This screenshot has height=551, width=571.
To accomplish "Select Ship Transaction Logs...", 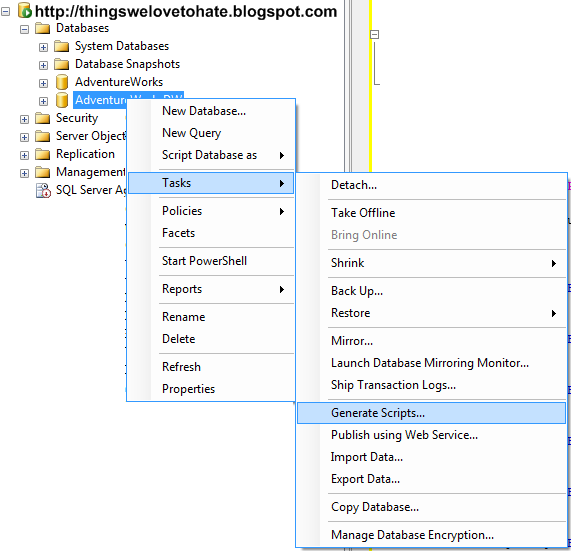I will [x=432, y=385].
